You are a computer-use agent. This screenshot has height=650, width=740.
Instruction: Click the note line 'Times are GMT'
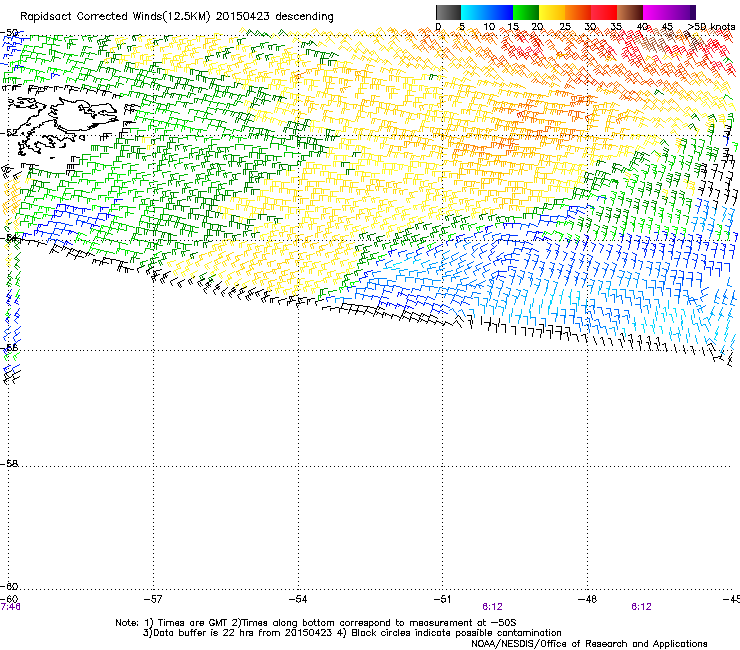pyautogui.click(x=194, y=623)
